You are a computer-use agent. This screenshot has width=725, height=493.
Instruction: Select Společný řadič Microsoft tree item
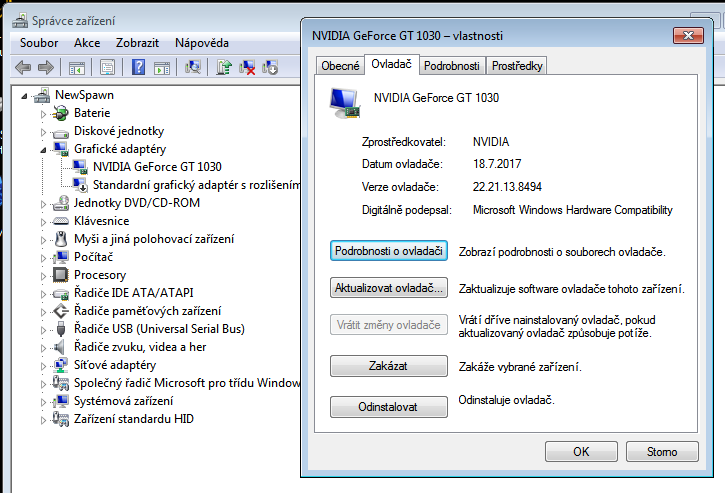[x=187, y=383]
